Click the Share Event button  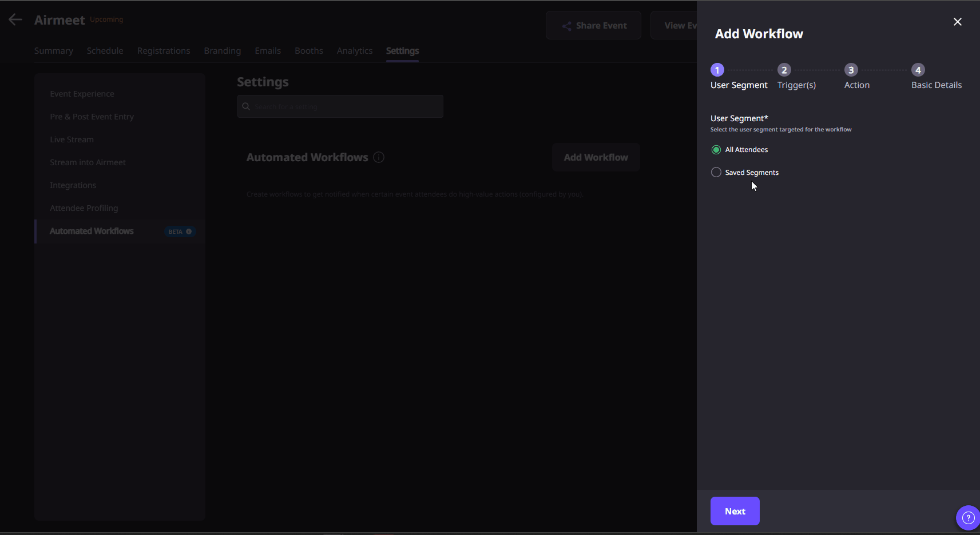coord(593,25)
